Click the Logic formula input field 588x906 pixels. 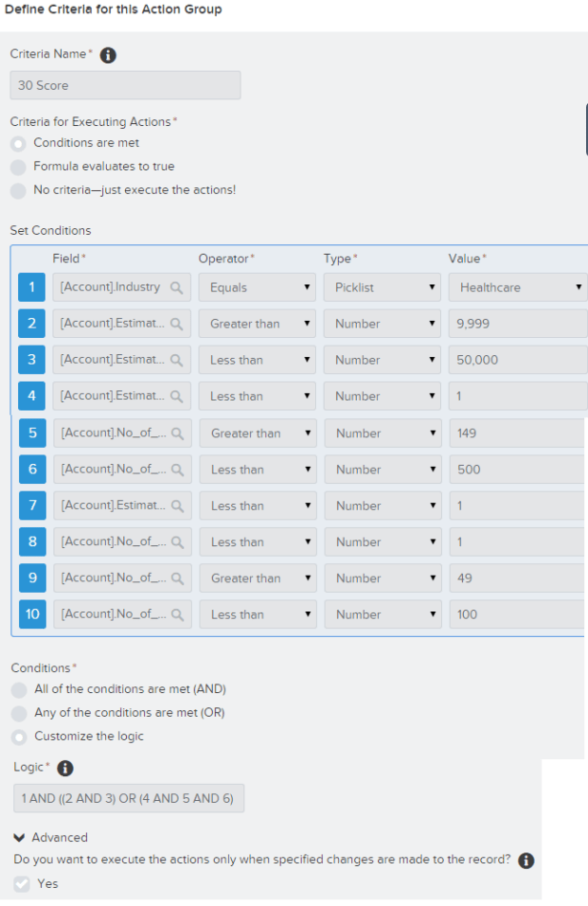pyautogui.click(x=129, y=798)
